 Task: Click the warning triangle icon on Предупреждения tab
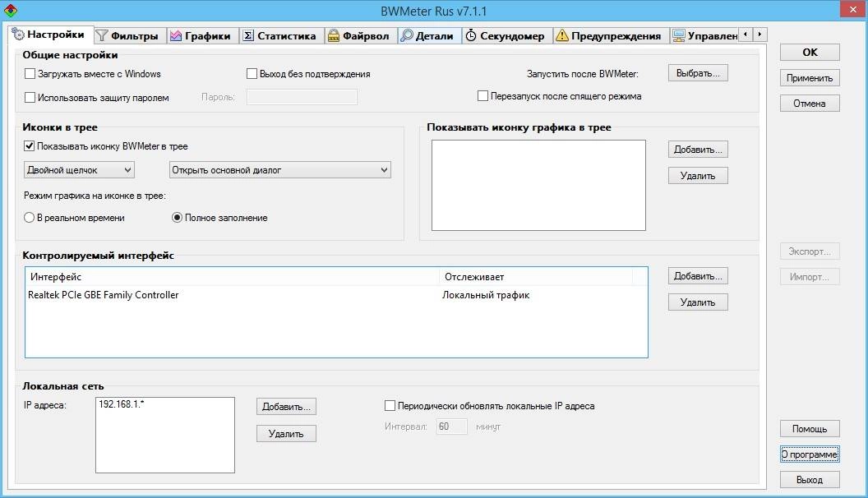click(562, 35)
